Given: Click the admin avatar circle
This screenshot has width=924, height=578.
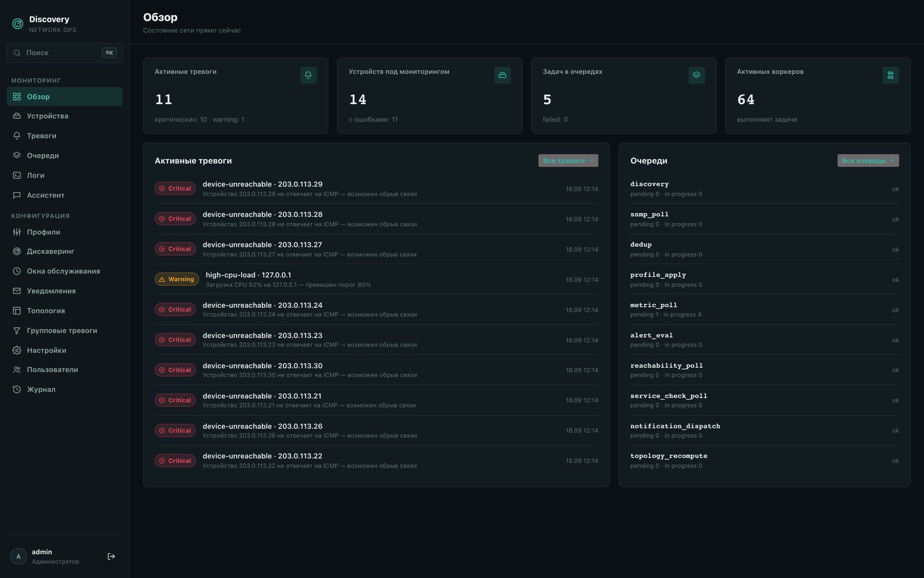Looking at the screenshot, I should (x=18, y=556).
